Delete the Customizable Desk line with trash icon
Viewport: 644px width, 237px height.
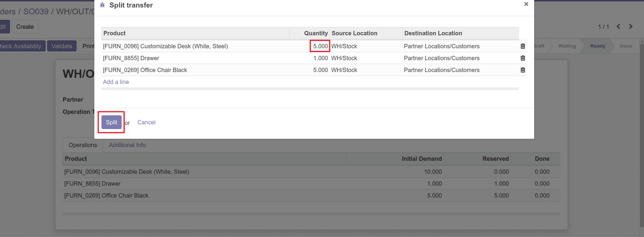[523, 46]
